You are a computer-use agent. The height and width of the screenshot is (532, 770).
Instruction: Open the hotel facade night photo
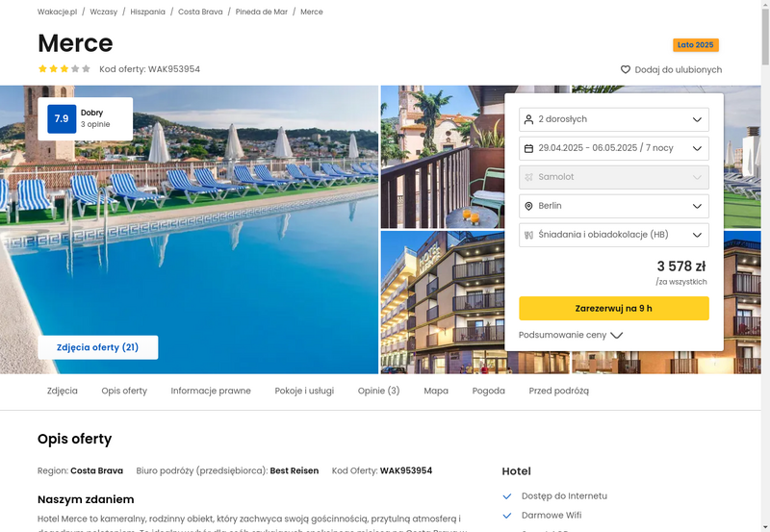click(442, 302)
